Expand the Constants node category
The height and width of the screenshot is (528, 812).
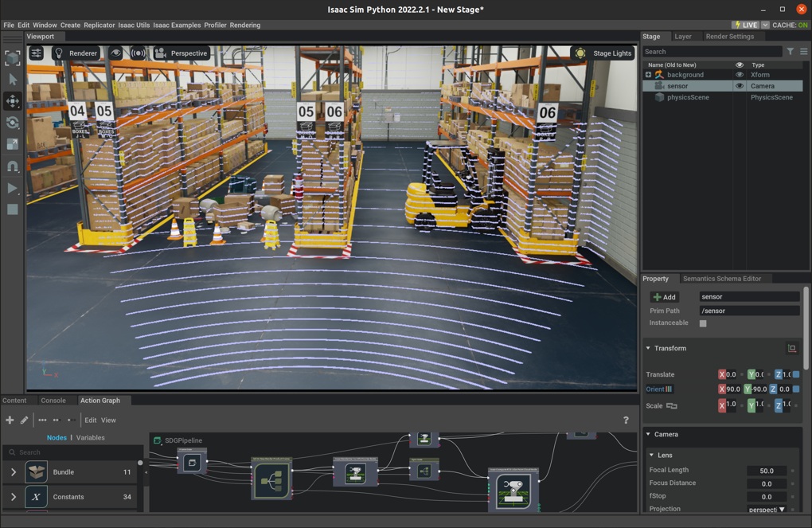coord(14,497)
